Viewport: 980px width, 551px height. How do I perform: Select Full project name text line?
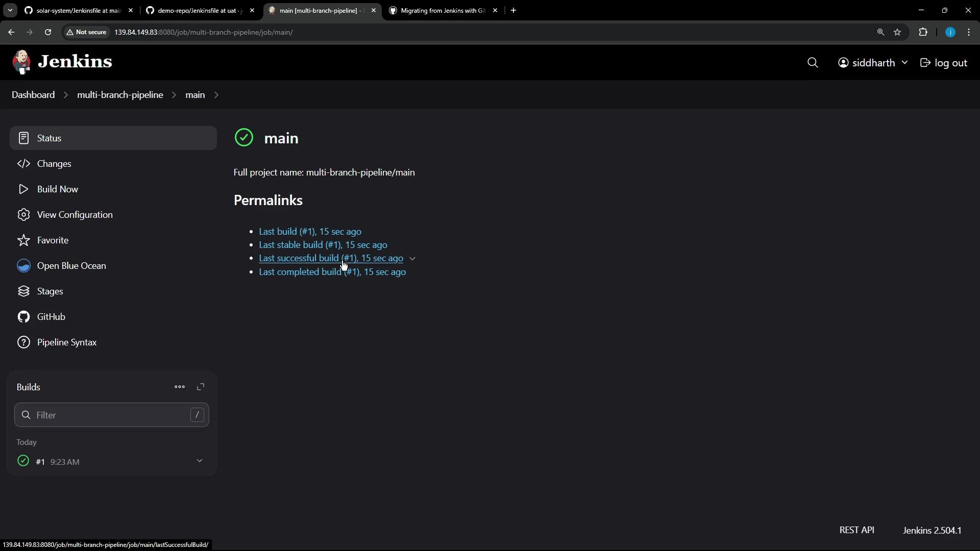[324, 172]
